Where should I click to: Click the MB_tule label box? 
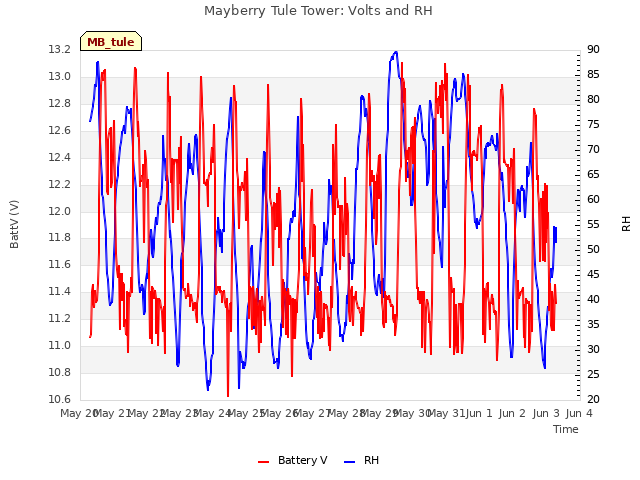pos(111,41)
